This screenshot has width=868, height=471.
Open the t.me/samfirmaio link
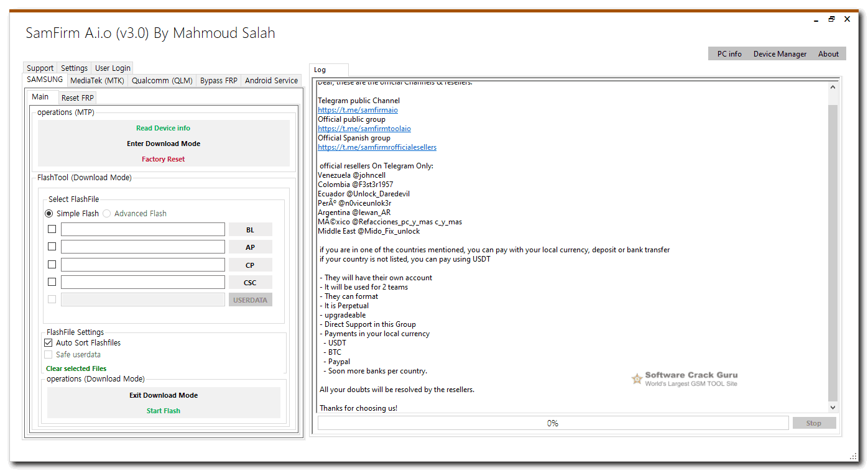[358, 110]
